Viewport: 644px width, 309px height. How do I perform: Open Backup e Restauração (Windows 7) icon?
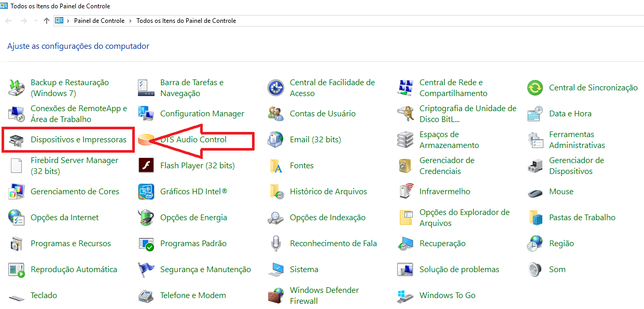click(x=16, y=88)
